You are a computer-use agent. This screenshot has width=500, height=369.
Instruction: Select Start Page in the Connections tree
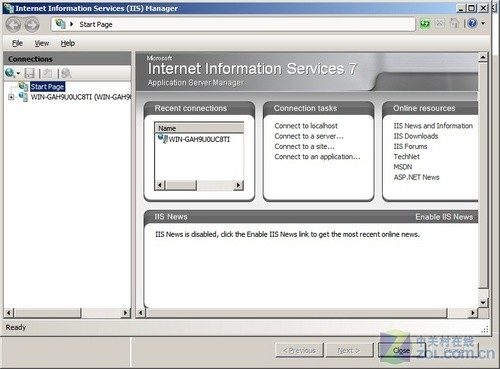click(x=47, y=87)
